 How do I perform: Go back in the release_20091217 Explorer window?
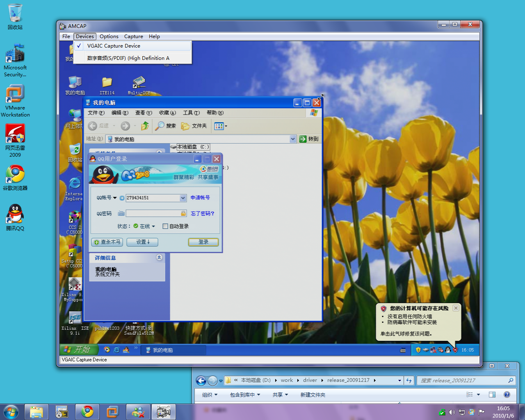click(201, 381)
